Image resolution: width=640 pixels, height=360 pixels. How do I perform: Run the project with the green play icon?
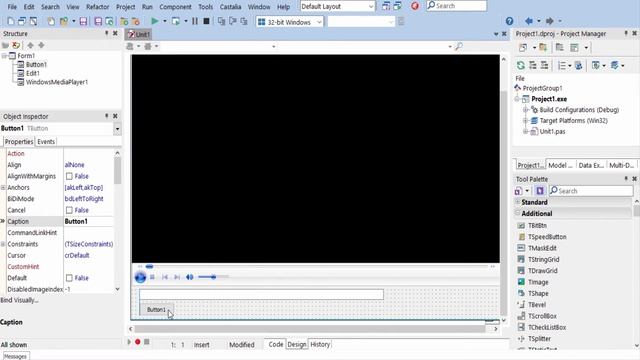(x=155, y=21)
